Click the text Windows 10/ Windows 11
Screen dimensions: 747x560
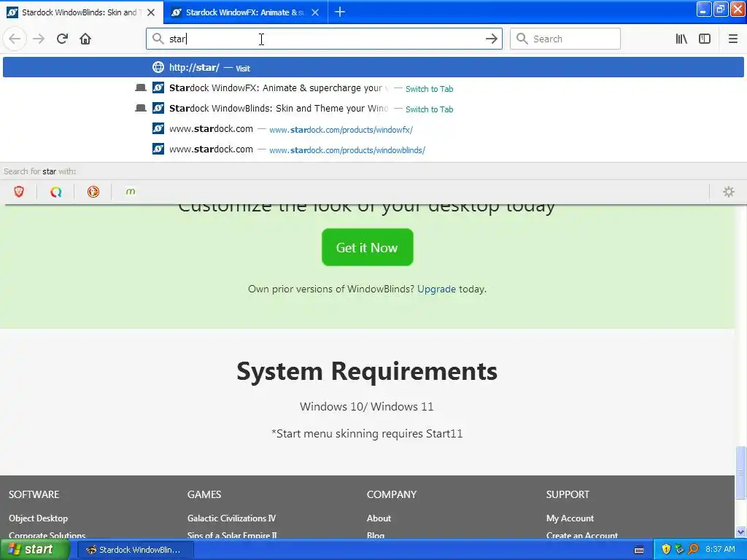[366, 407]
